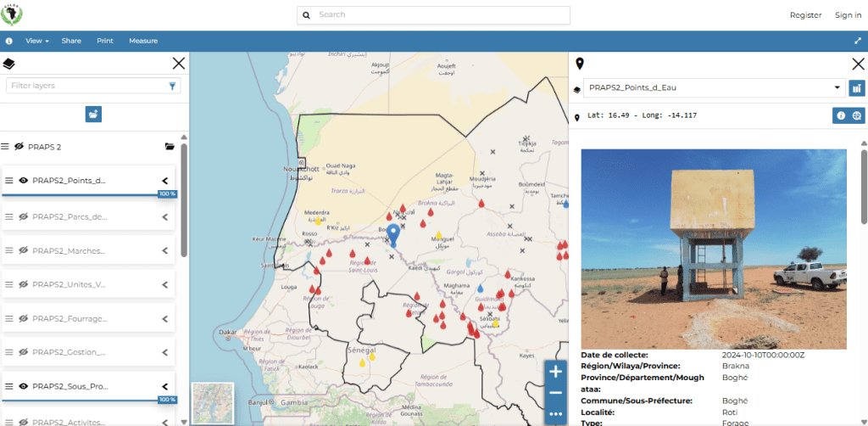This screenshot has width=868, height=426.
Task: Open the charts icon beside layer selector
Action: tap(856, 87)
